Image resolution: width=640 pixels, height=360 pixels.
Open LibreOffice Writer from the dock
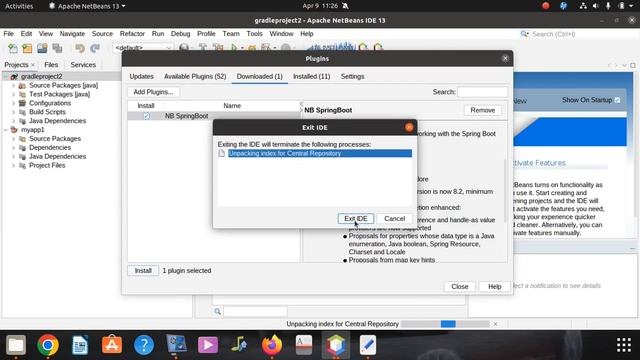coord(80,345)
